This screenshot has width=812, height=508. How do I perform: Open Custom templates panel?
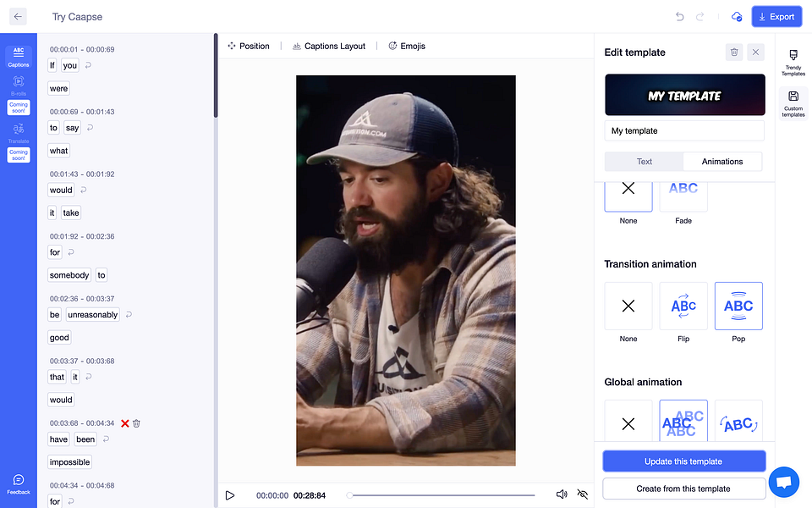pos(793,103)
